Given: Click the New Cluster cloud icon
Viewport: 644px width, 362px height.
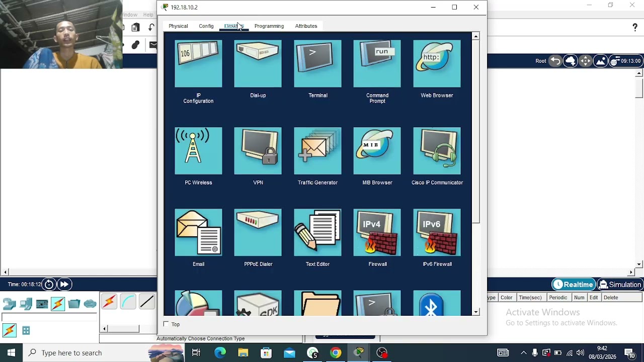Looking at the screenshot, I should pos(571,61).
